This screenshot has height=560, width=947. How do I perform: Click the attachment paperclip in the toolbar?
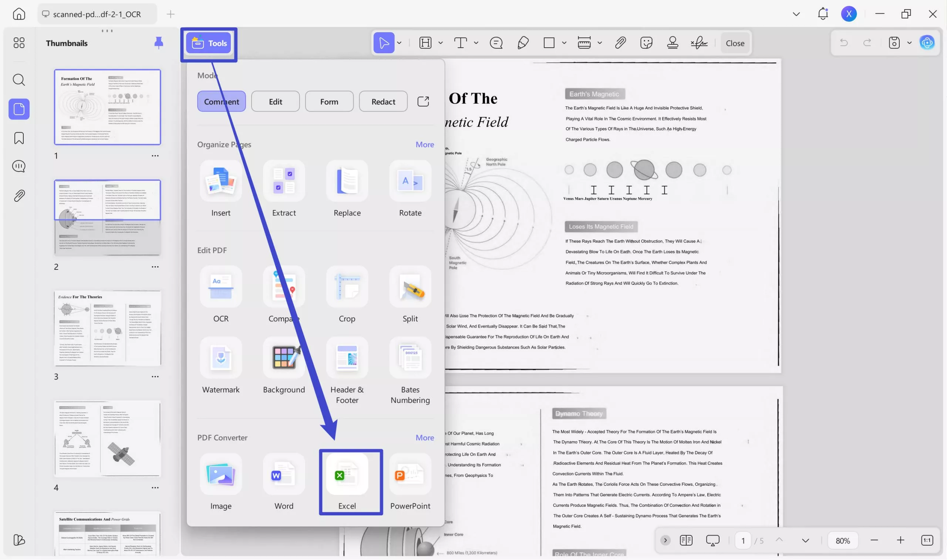pos(620,43)
